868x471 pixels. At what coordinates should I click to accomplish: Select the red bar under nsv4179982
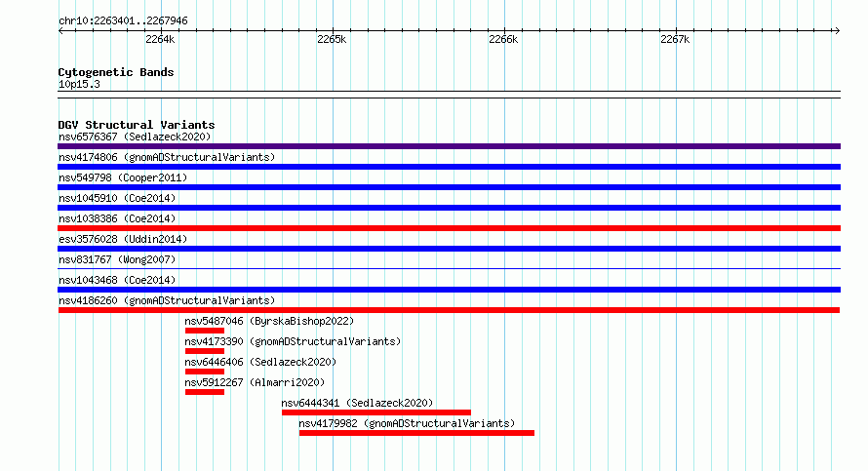point(416,433)
